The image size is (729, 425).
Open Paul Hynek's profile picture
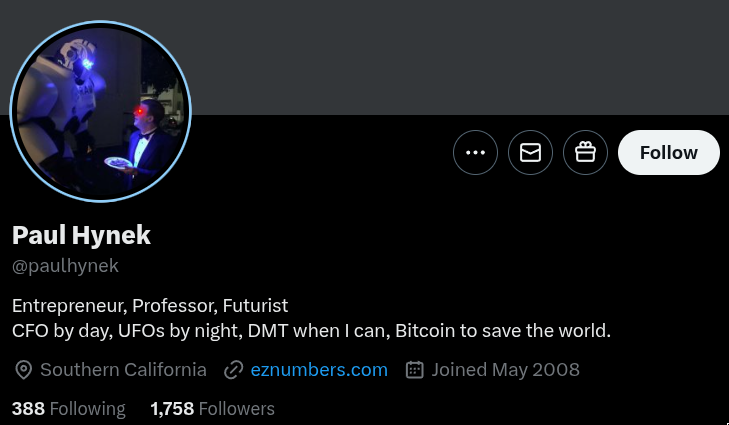100,110
